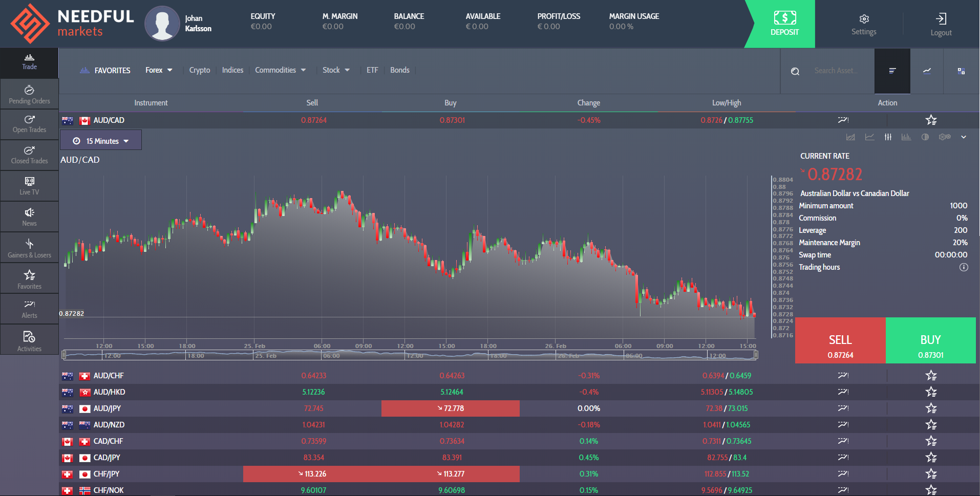The width and height of the screenshot is (980, 496).
Task: Switch chart to area chart type
Action: [x=850, y=137]
